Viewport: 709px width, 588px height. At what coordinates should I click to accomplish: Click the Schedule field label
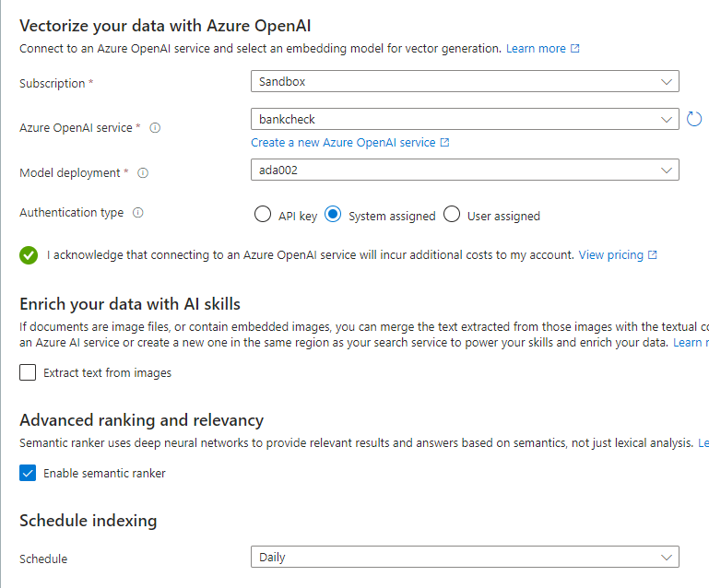[x=43, y=559]
